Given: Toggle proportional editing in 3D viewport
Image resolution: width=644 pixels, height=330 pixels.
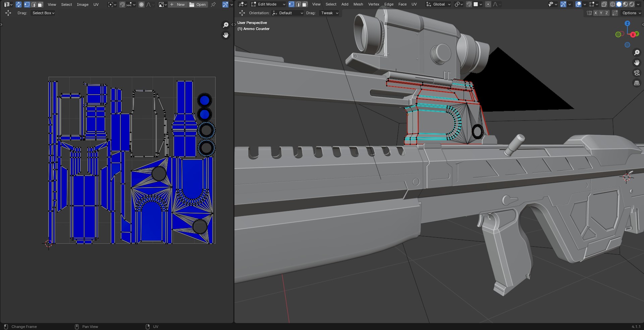Looking at the screenshot, I should point(488,4).
